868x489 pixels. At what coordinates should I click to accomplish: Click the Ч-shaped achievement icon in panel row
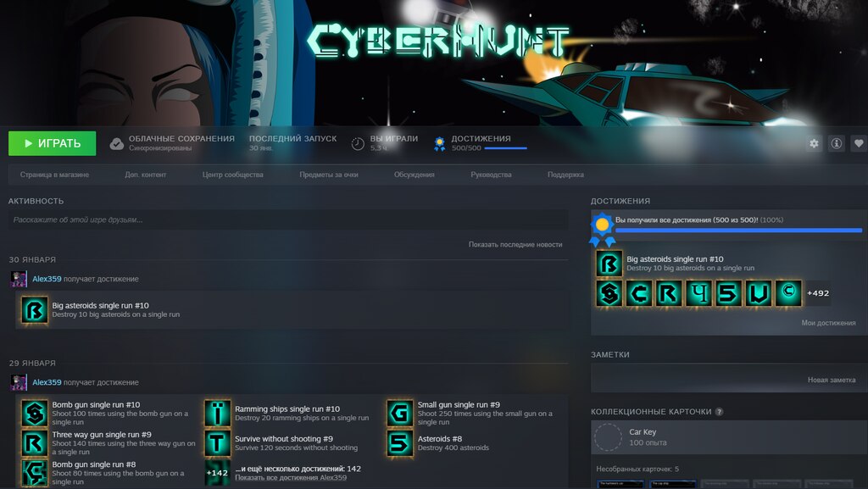coord(698,293)
